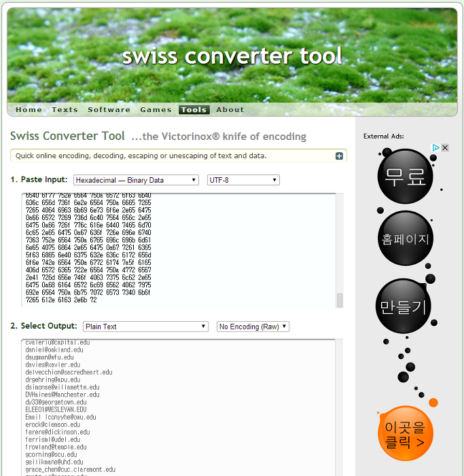Open the UTF-8 input encoding dropdown
Viewport: 464px width, 476px height.
[x=243, y=180]
